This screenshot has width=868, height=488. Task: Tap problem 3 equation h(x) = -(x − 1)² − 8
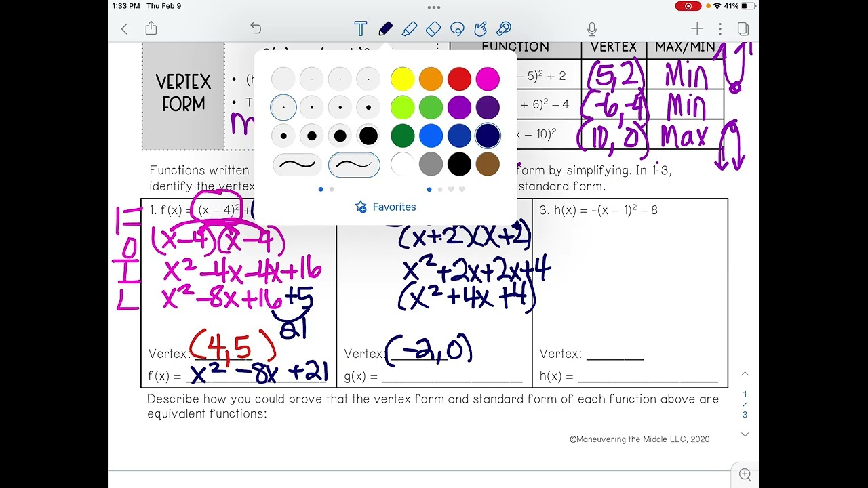coord(598,210)
